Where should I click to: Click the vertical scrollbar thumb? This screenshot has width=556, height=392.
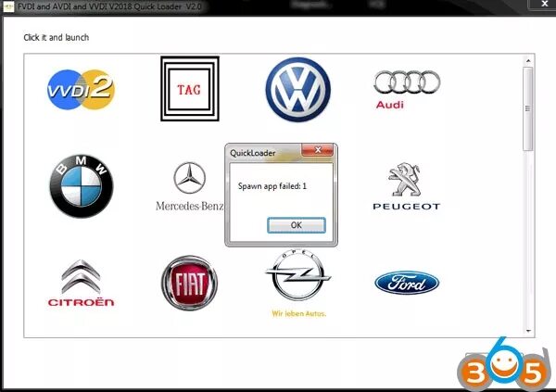coord(528,108)
